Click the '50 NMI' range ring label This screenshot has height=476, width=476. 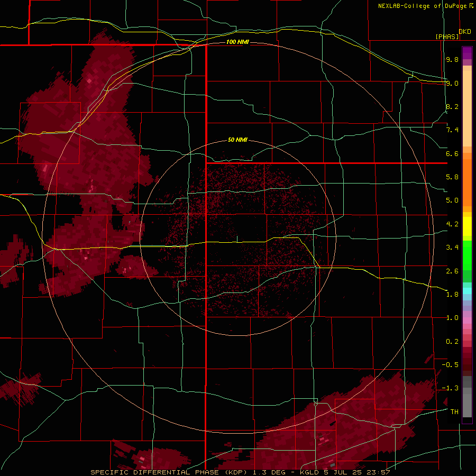pyautogui.click(x=237, y=140)
